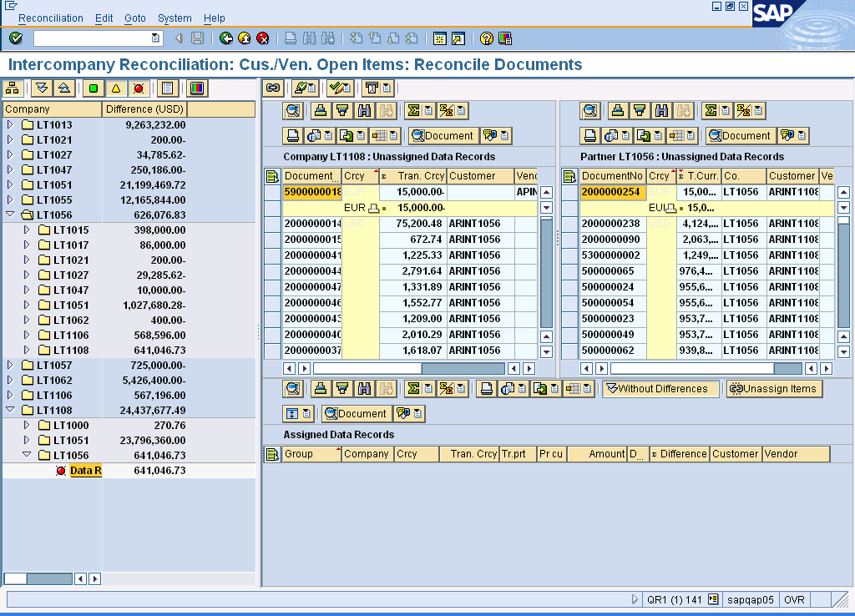Select row marker for document 2000000014
This screenshot has height=616, width=855.
(x=273, y=224)
